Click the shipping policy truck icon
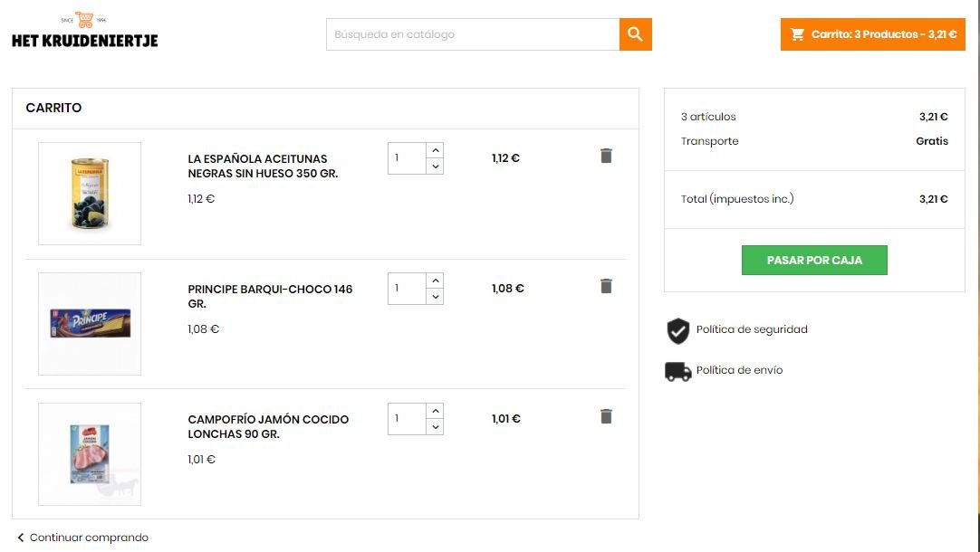980x552 pixels. click(677, 371)
